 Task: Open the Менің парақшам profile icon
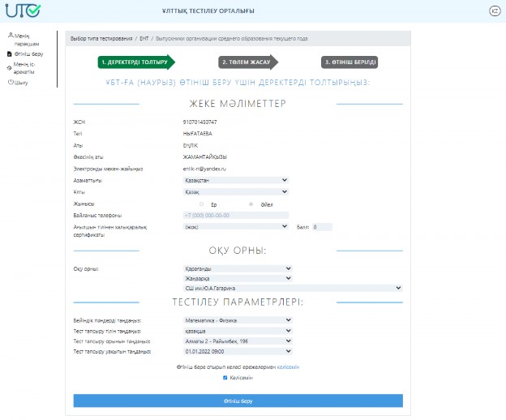coord(10,36)
